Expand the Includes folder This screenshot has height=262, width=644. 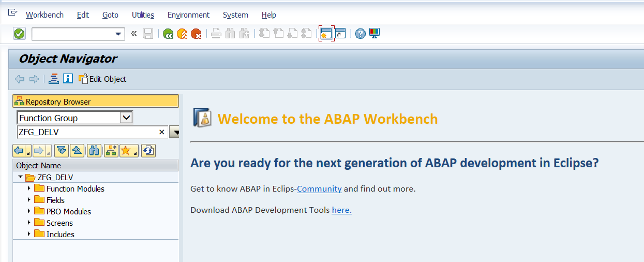coord(29,234)
